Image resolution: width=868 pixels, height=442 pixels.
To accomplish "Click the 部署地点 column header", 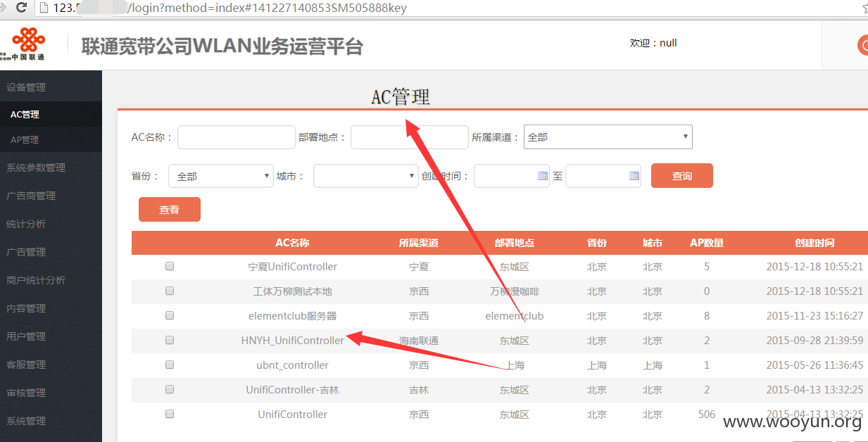I will (x=515, y=243).
